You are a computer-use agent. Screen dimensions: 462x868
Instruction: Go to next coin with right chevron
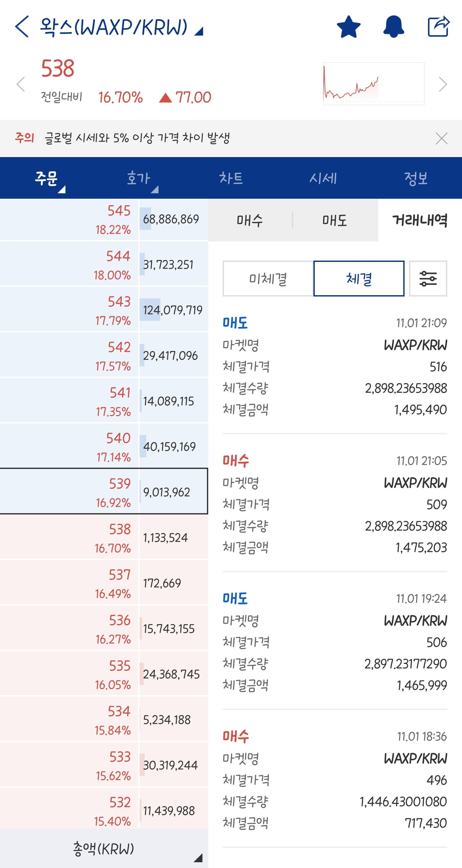(x=443, y=84)
